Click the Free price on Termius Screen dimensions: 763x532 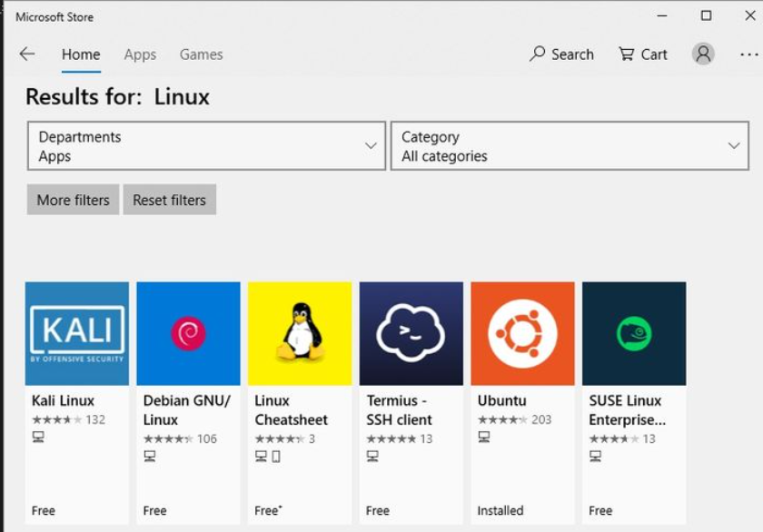(x=378, y=510)
